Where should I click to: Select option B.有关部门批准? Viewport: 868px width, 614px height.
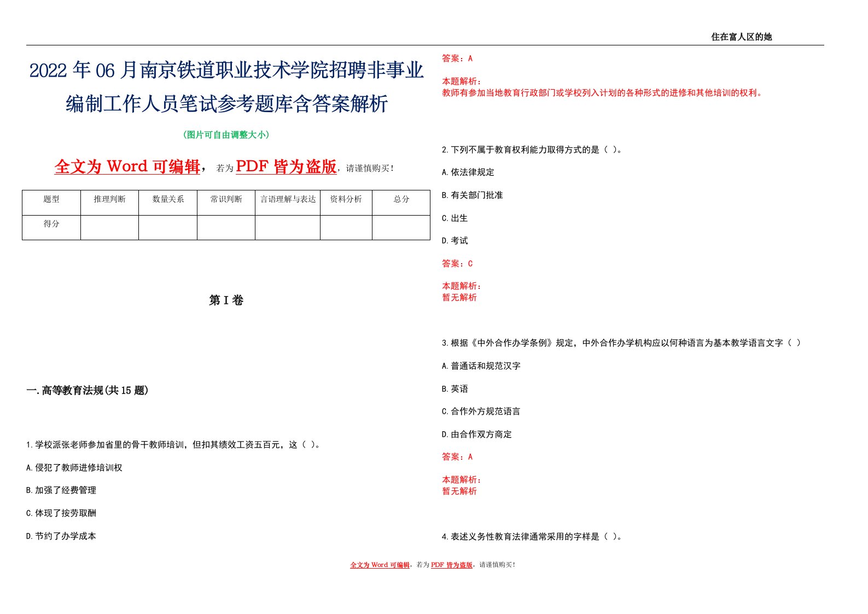pyautogui.click(x=473, y=195)
